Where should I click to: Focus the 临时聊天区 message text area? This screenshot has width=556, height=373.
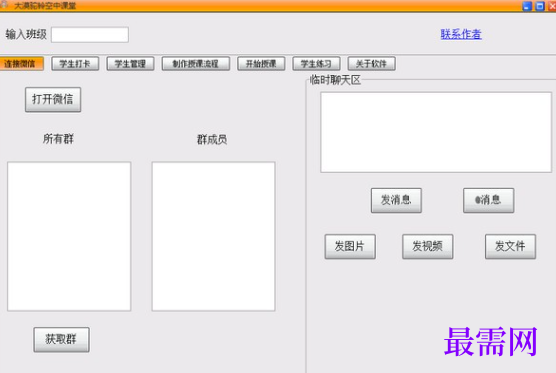(436, 133)
